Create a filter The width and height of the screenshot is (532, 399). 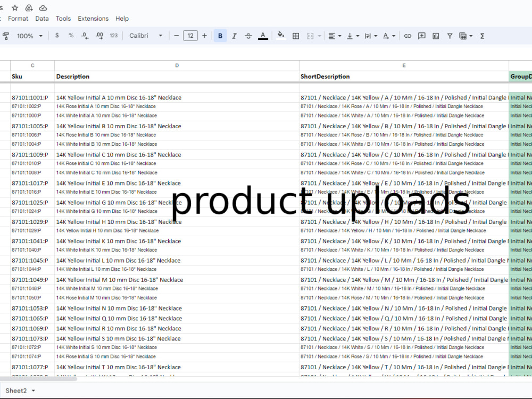pos(450,36)
